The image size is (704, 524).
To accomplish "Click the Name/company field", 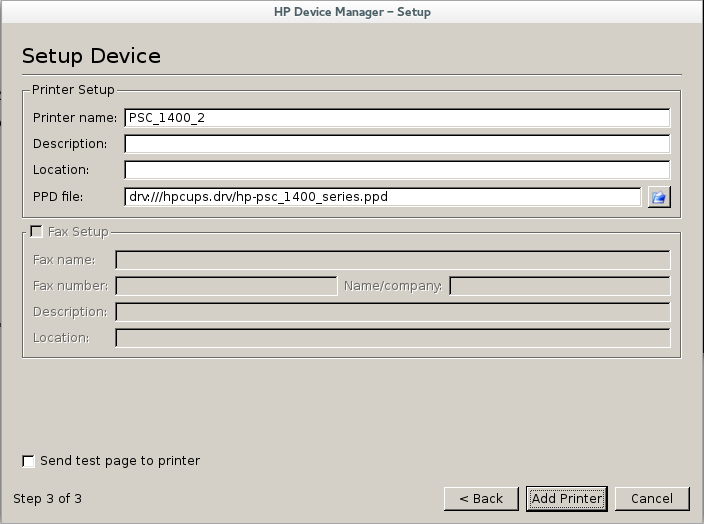I will (x=559, y=286).
